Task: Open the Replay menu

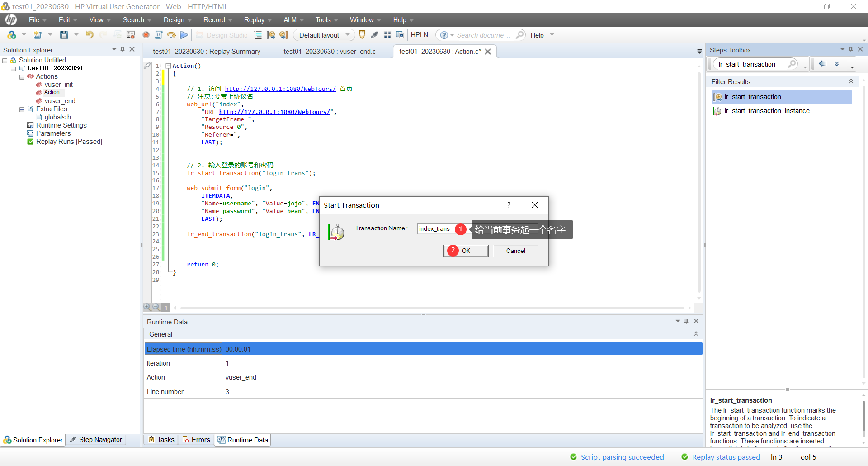Action: pyautogui.click(x=258, y=20)
